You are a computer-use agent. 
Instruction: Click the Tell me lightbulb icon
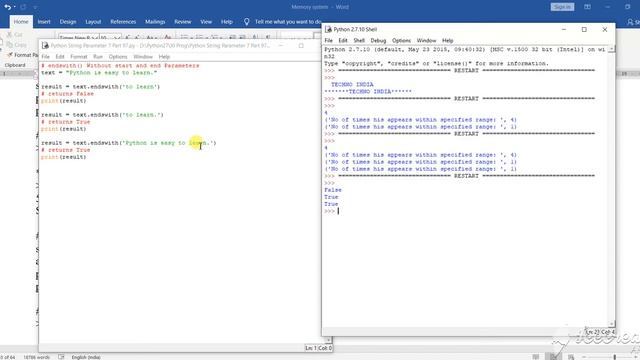247,22
